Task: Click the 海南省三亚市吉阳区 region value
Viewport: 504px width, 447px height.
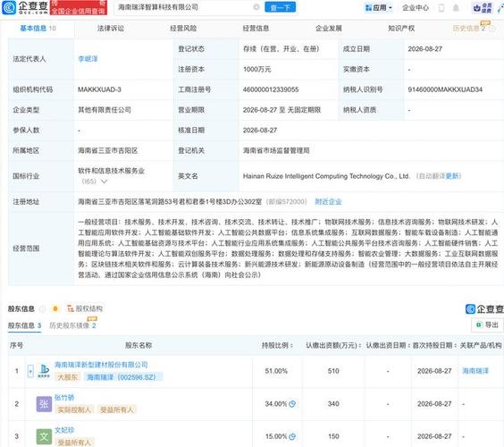Action: 107,150
